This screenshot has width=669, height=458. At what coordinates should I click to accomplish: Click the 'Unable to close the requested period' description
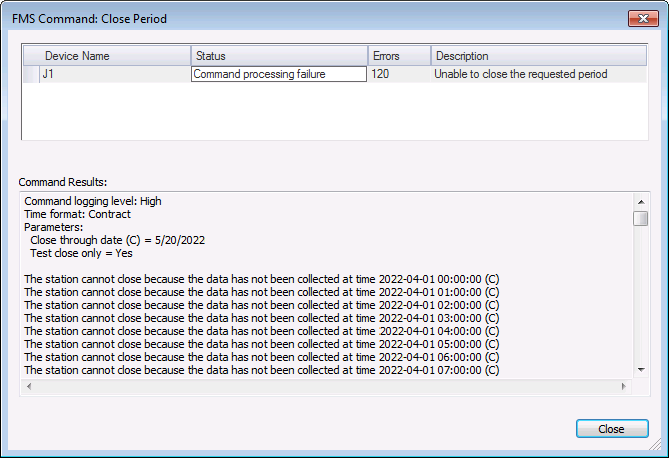click(521, 74)
